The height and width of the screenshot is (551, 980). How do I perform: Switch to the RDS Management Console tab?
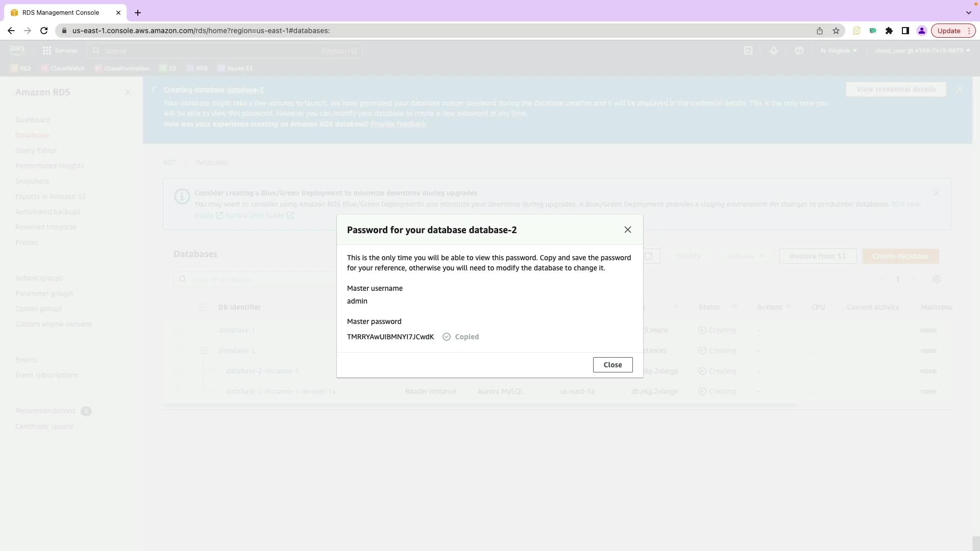(x=61, y=12)
